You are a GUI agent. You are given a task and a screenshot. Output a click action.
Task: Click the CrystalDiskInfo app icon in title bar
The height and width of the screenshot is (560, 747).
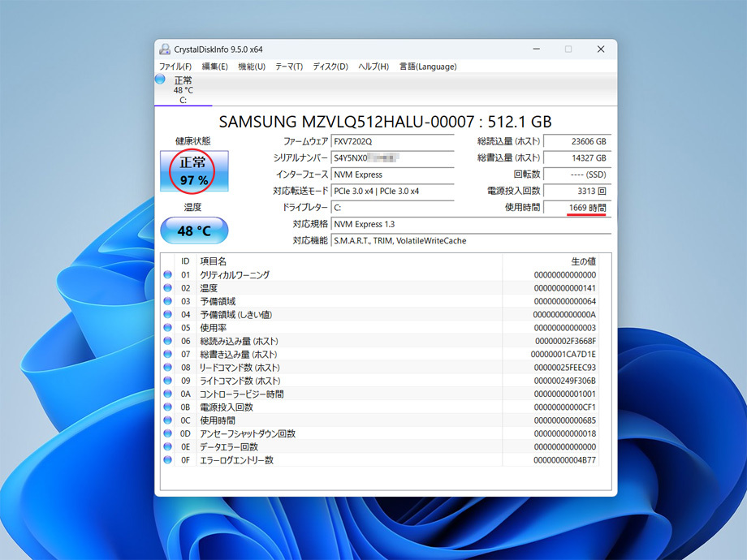click(x=165, y=49)
